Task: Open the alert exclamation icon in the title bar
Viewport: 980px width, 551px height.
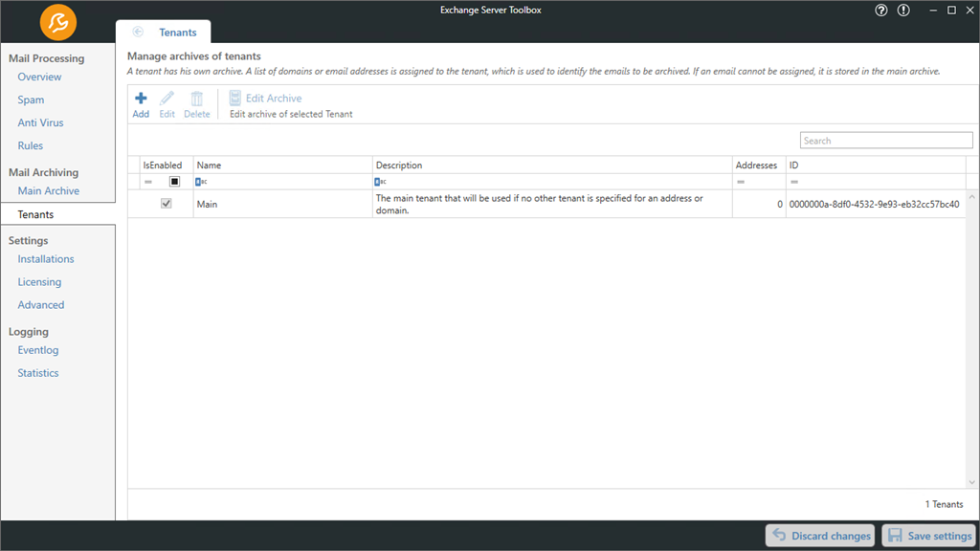Action: (x=903, y=10)
